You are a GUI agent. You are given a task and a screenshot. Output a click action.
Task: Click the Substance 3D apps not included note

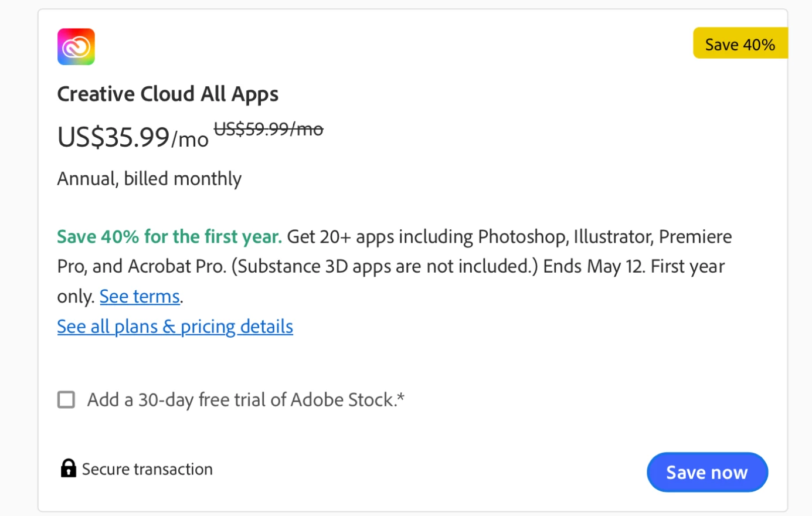click(385, 267)
